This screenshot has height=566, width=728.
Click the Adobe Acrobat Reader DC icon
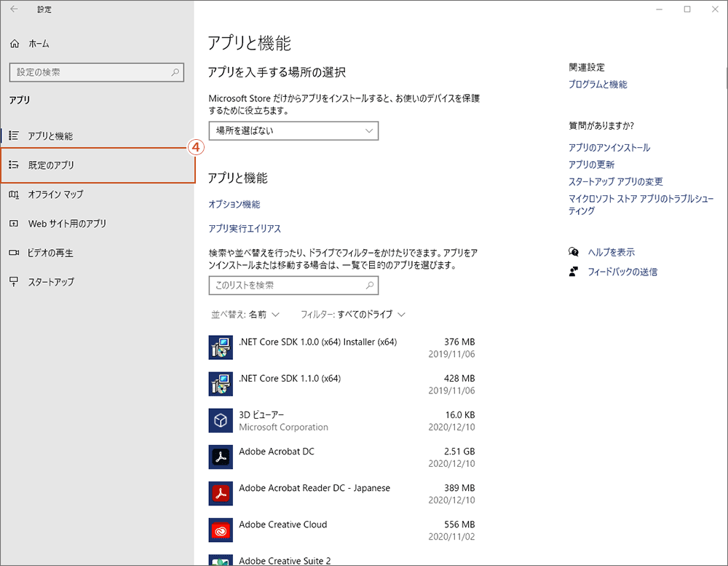pyautogui.click(x=221, y=493)
